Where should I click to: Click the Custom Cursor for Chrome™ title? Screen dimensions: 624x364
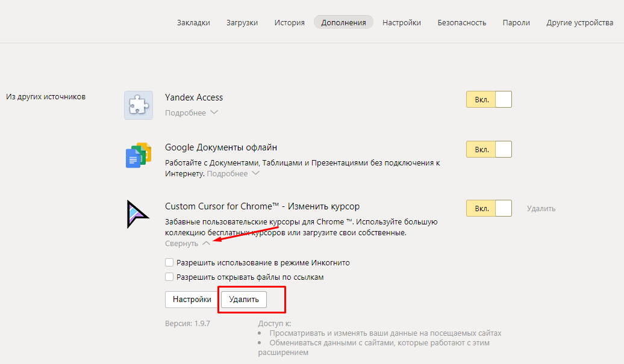click(x=262, y=206)
